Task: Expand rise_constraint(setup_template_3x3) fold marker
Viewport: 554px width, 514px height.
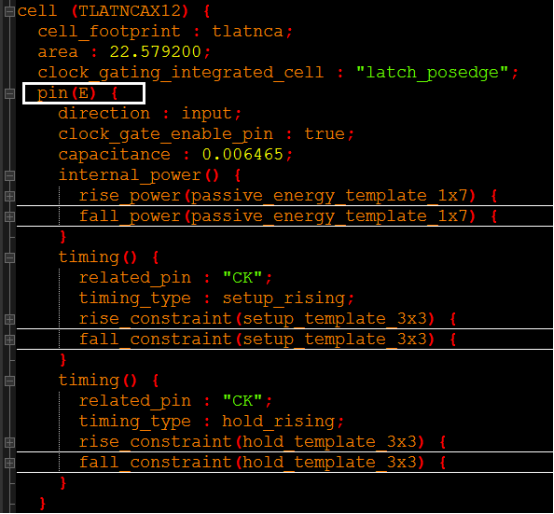Action: (10, 319)
